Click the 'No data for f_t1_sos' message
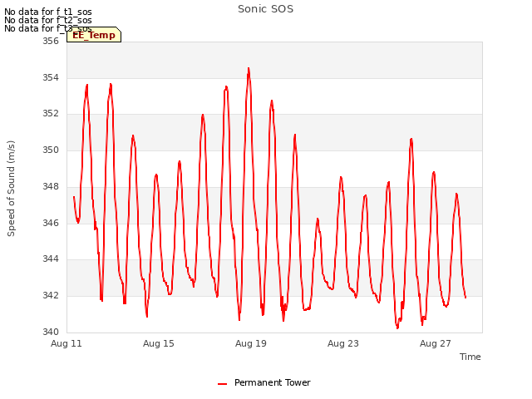This screenshot has height=399, width=532. 48,12
